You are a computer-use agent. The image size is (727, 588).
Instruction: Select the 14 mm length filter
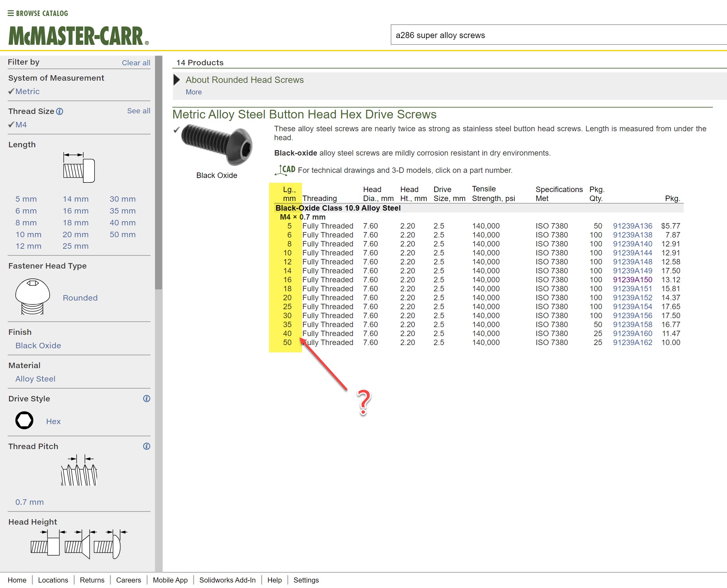coord(76,199)
